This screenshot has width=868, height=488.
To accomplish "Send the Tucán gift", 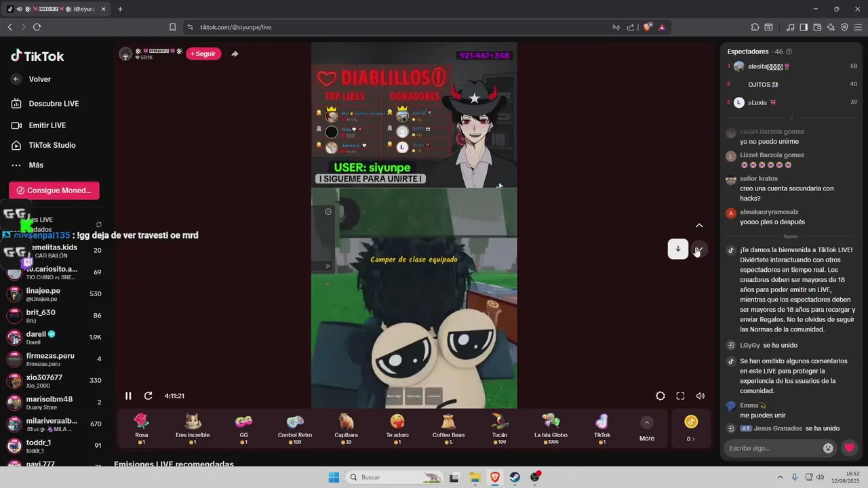I will tap(500, 428).
